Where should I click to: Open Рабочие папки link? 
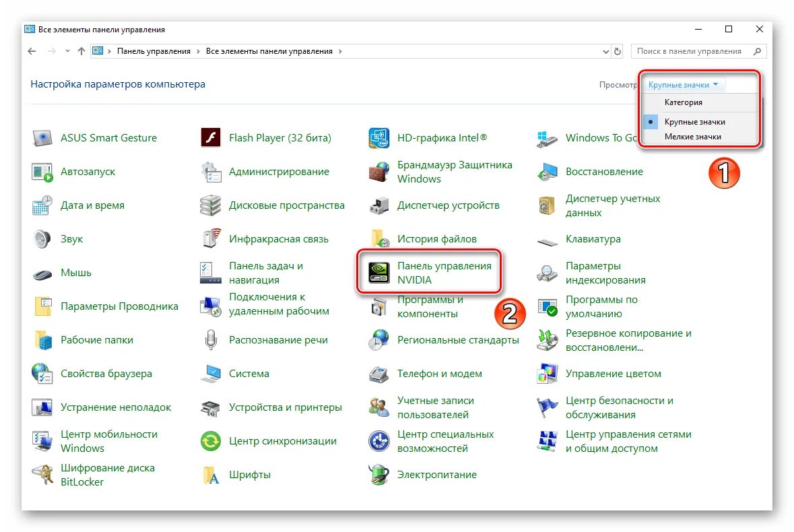(x=97, y=340)
